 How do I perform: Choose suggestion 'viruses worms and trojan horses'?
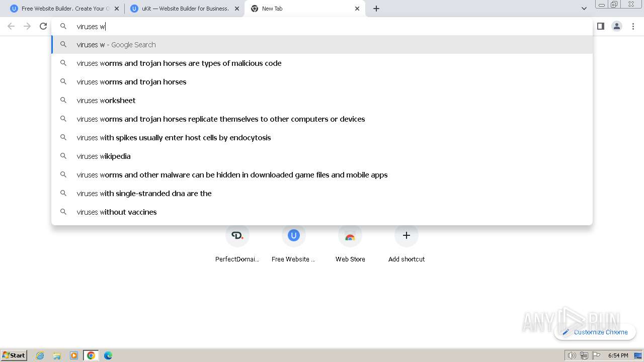tap(322, 82)
